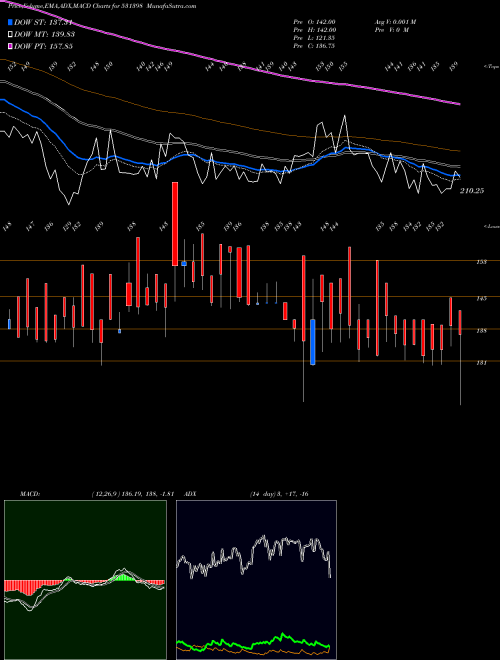Click the Pre V: 0 M text

tap(392, 30)
